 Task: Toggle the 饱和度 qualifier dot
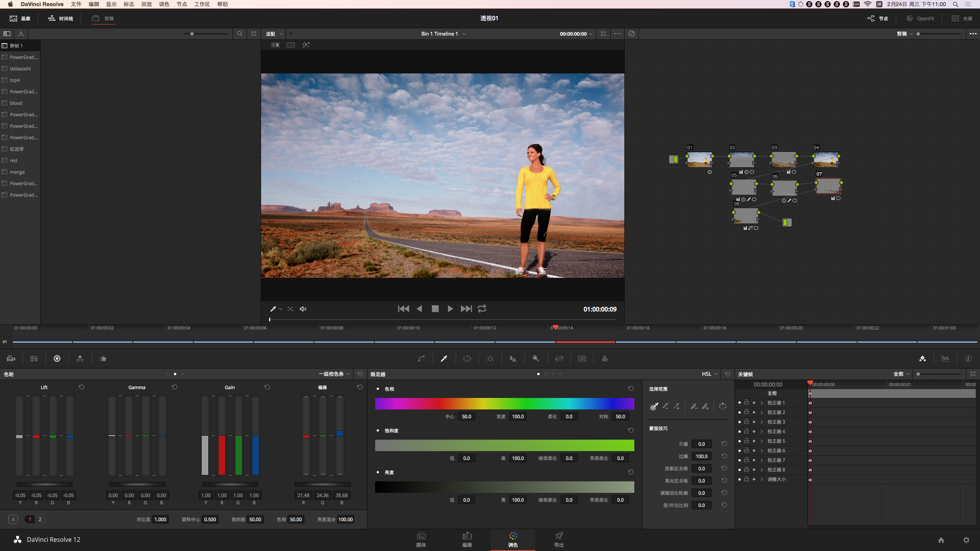point(378,430)
